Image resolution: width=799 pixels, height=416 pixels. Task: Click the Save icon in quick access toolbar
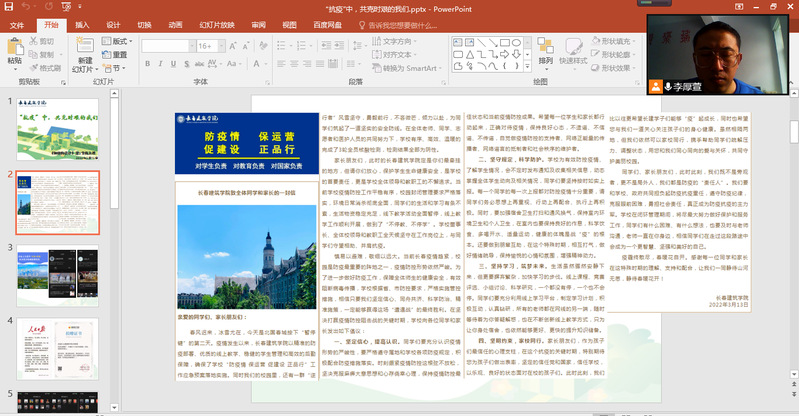click(x=7, y=7)
